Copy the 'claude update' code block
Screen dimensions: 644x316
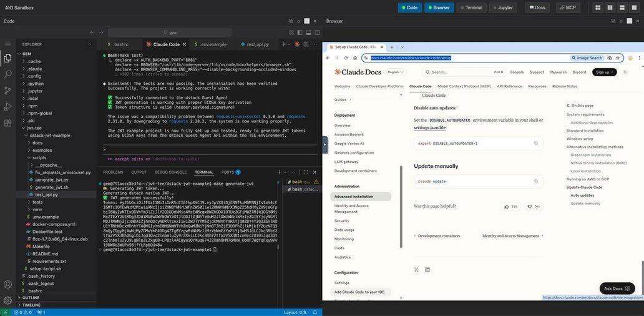[x=535, y=181]
